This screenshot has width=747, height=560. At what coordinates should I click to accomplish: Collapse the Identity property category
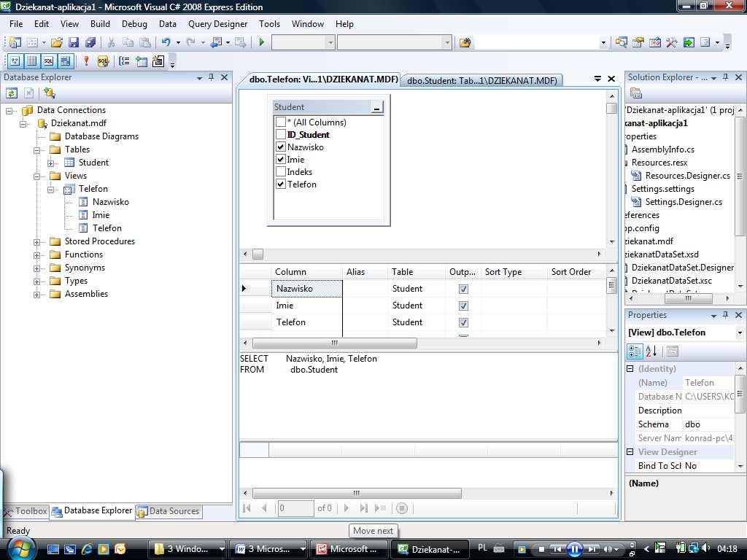(x=630, y=368)
